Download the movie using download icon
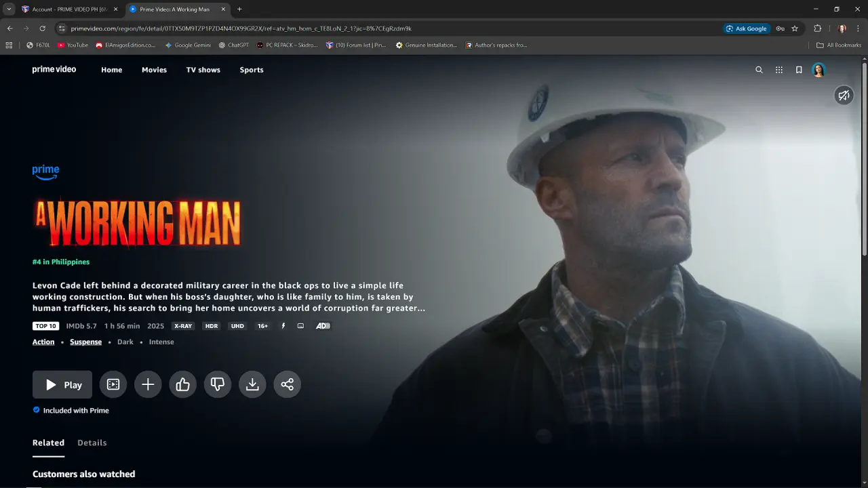This screenshot has height=488, width=868. [252, 384]
